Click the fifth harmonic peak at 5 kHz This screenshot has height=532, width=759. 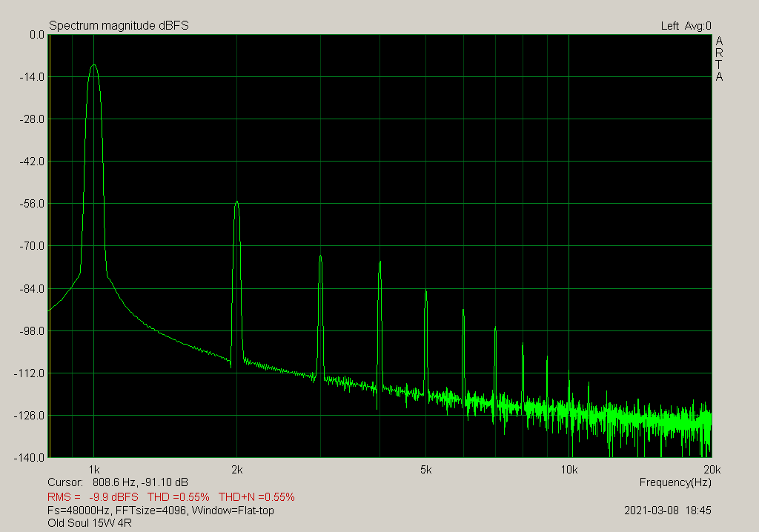(425, 291)
